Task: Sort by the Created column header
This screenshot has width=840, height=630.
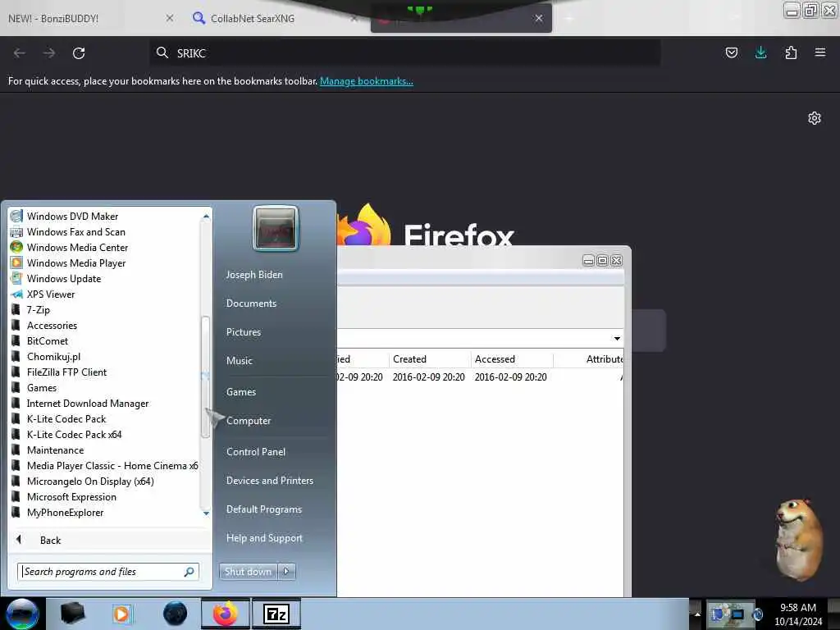Action: (430, 359)
